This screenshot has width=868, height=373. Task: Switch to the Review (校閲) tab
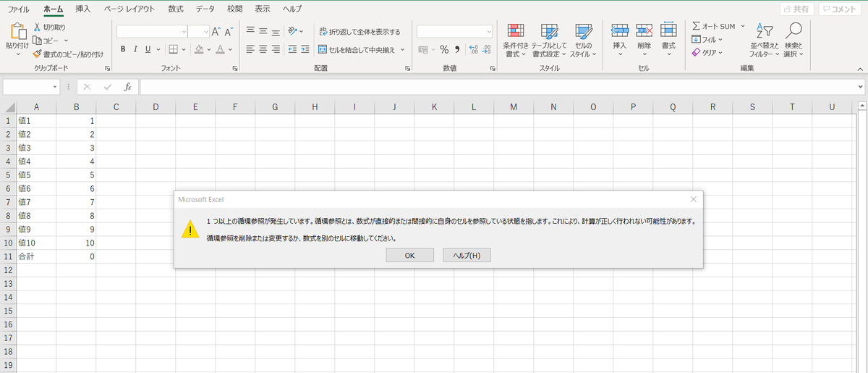pos(234,9)
